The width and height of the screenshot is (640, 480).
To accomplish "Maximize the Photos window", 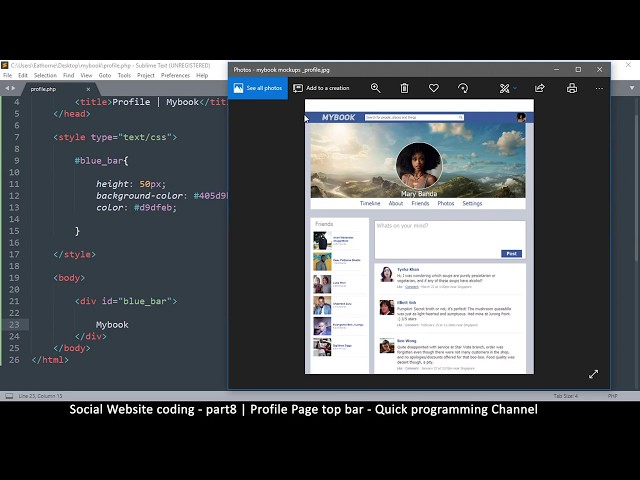I will click(578, 70).
